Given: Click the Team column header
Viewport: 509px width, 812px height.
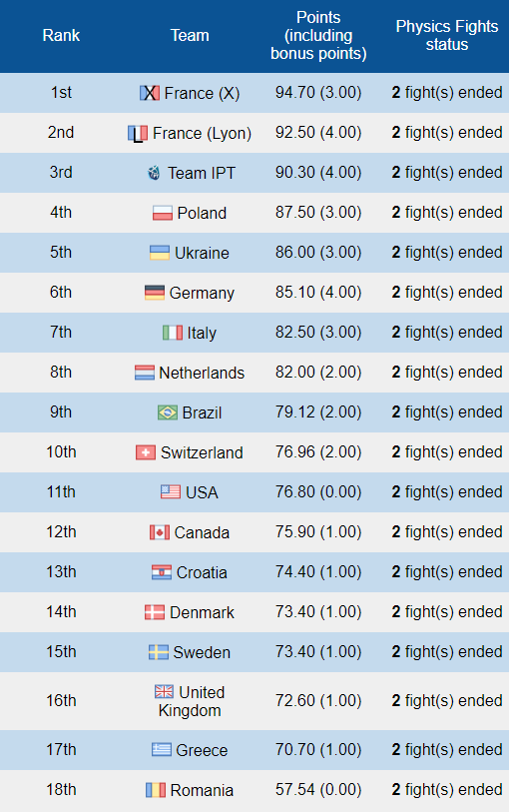Looking at the screenshot, I should pos(190,35).
